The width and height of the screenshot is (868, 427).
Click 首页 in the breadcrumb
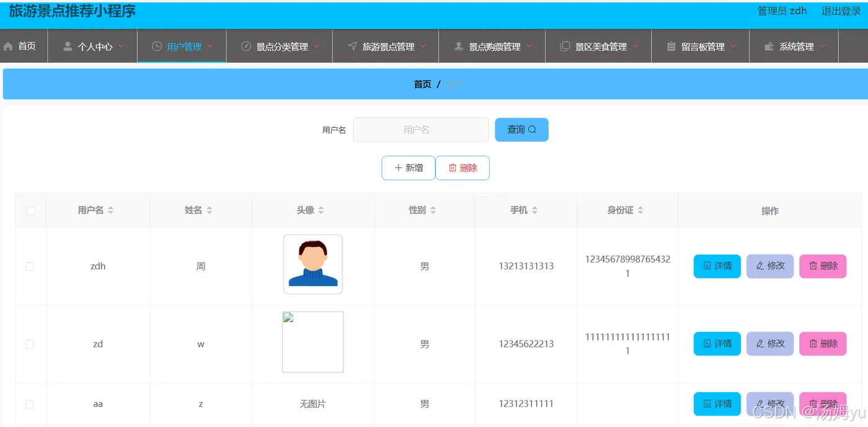coord(422,84)
